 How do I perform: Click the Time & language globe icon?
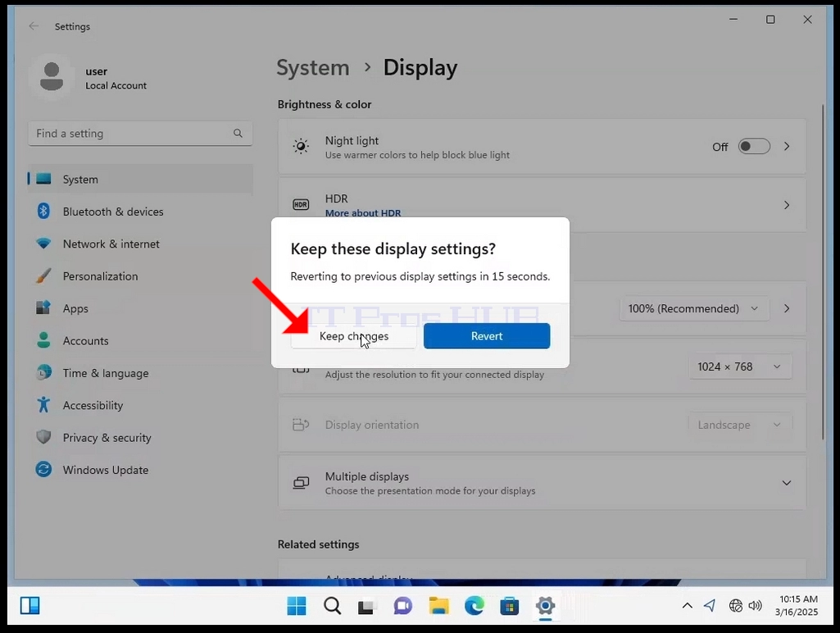tap(43, 372)
